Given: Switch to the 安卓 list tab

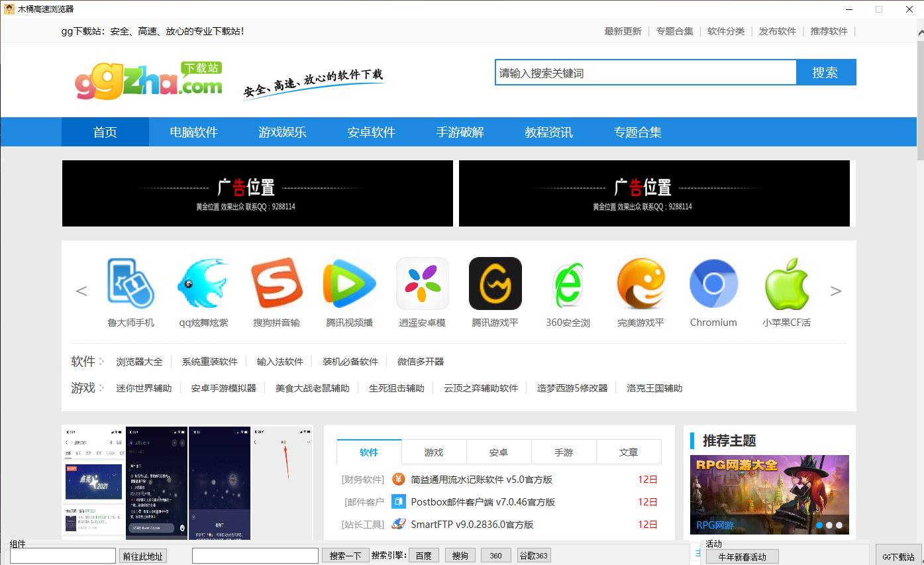Looking at the screenshot, I should [x=499, y=452].
